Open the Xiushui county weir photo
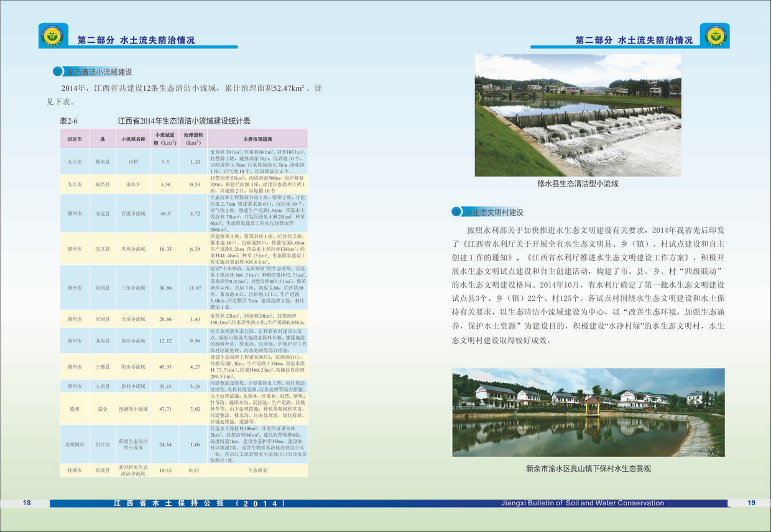The image size is (771, 532). click(x=578, y=115)
